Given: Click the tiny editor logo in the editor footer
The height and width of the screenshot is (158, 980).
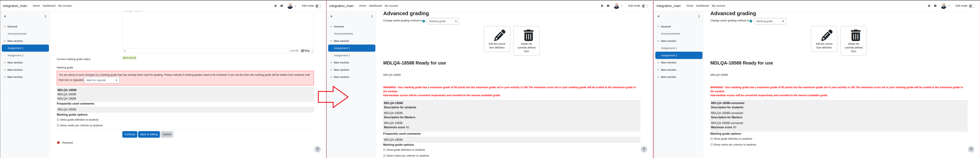Looking at the screenshot, I should click(305, 51).
